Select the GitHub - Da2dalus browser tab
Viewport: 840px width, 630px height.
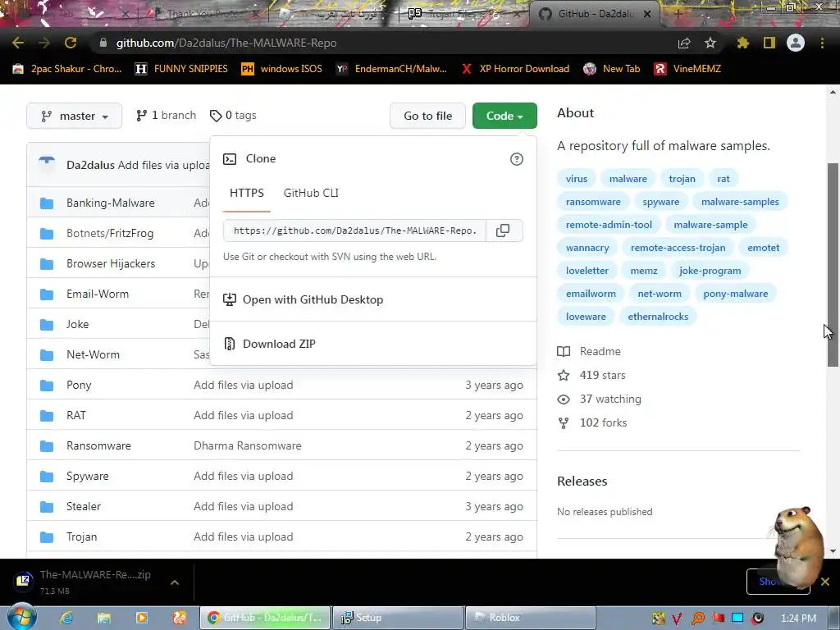(x=594, y=14)
